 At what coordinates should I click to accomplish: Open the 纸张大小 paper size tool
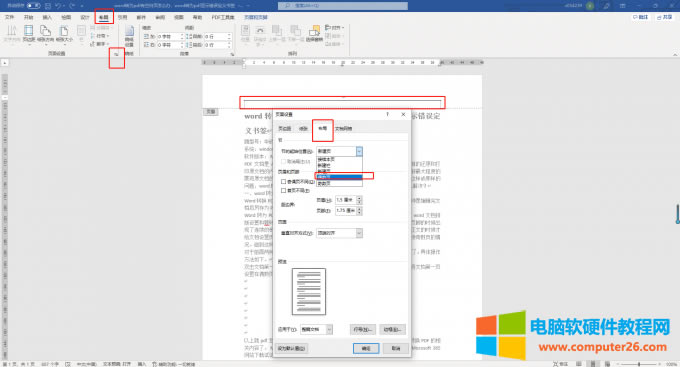[64, 33]
